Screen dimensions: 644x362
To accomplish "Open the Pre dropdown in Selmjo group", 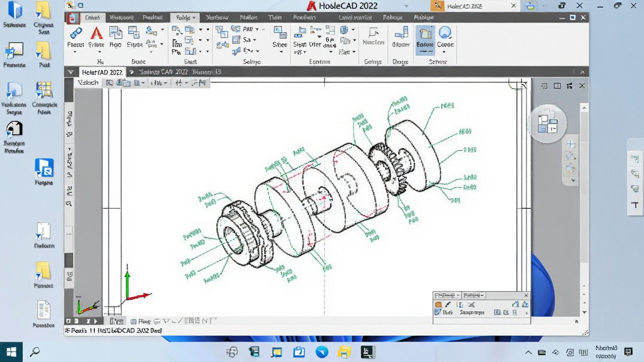I will pos(257,29).
